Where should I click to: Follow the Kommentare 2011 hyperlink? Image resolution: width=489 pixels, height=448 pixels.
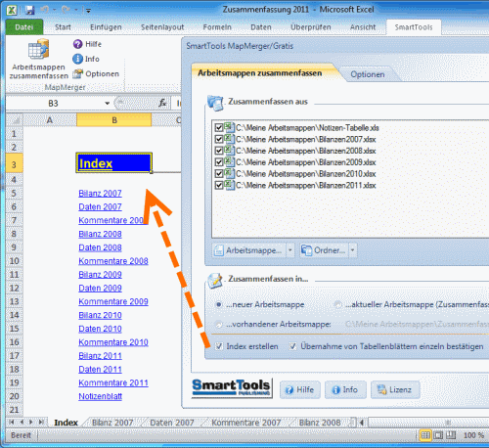click(113, 382)
